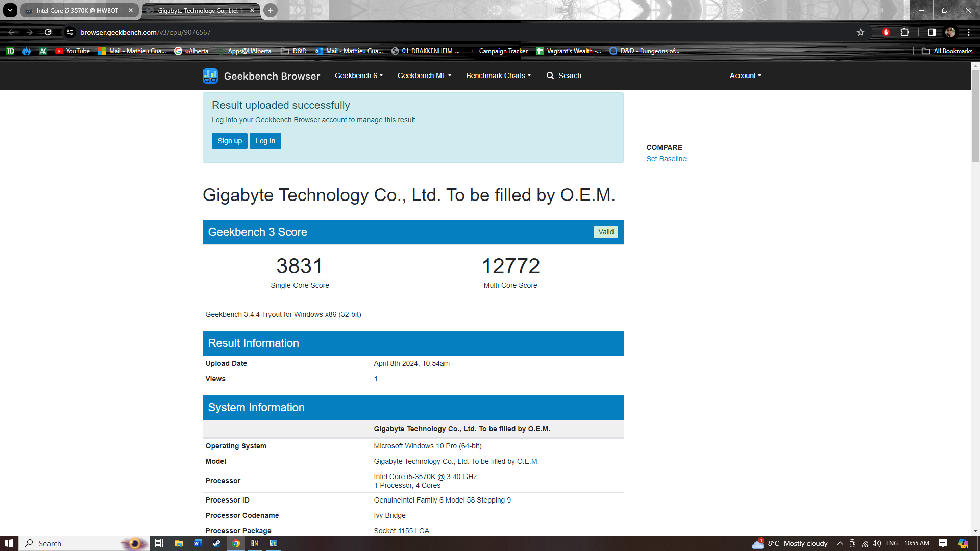980x551 pixels.
Task: Open the notification center icon
Action: 943,543
